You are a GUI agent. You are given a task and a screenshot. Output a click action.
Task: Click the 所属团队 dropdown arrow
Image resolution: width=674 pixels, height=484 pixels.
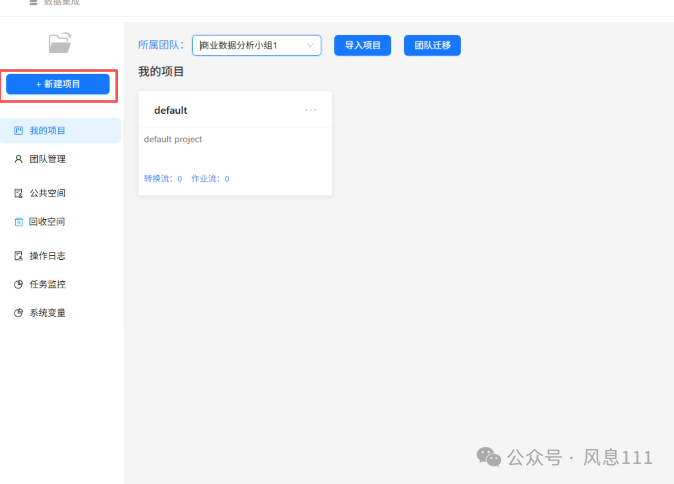tap(310, 46)
